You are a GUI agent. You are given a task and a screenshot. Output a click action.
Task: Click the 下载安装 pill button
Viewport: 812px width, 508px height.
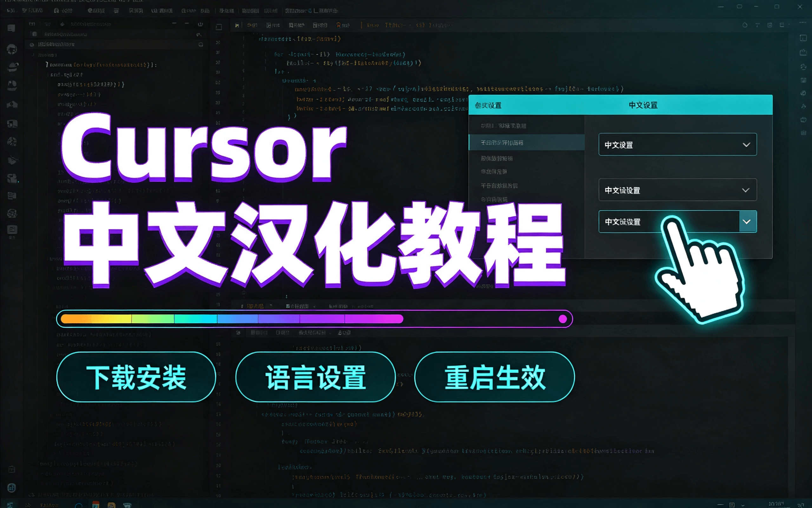click(x=136, y=377)
